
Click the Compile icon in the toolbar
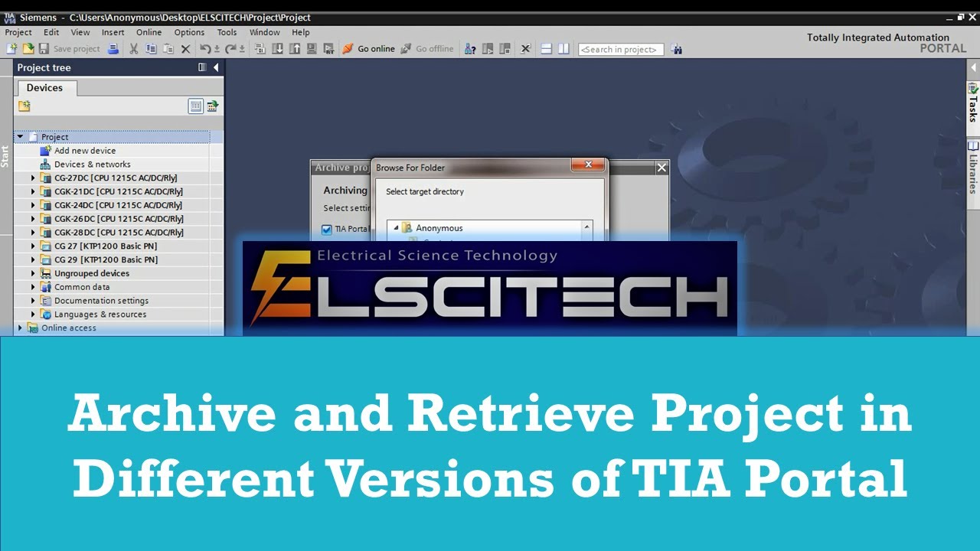[x=260, y=49]
